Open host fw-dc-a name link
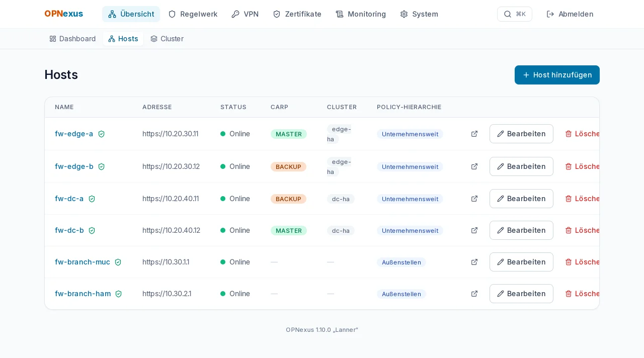Image resolution: width=644 pixels, height=358 pixels. pos(69,199)
